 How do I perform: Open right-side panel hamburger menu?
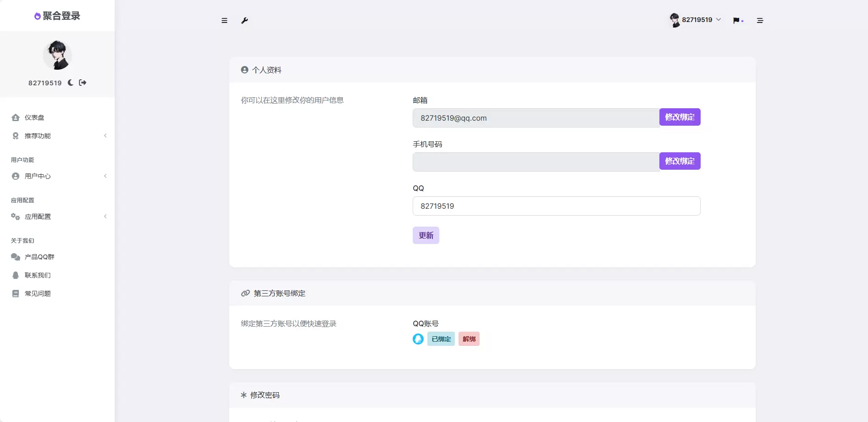[x=760, y=21]
